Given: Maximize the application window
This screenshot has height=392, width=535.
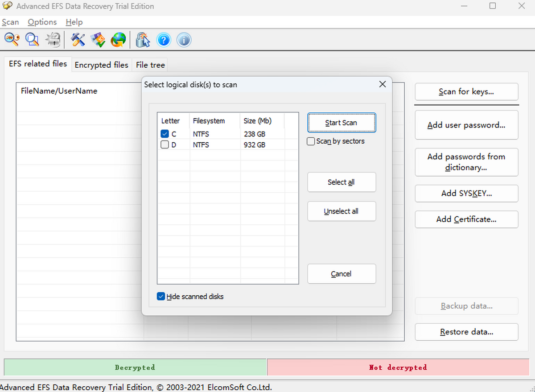Looking at the screenshot, I should pyautogui.click(x=493, y=6).
